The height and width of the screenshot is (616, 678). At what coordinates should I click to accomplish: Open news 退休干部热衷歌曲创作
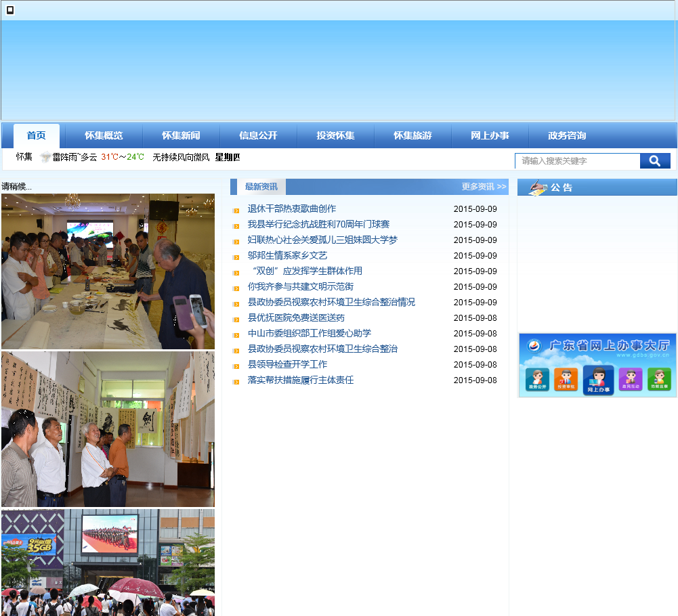[292, 208]
